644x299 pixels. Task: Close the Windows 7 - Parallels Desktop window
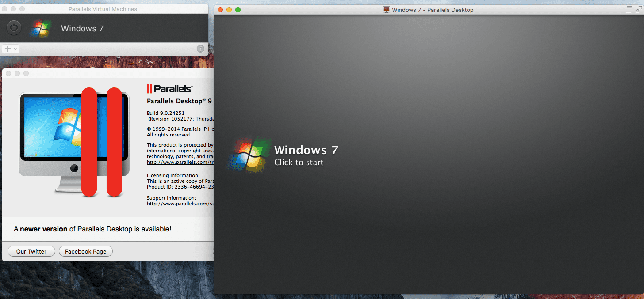coord(220,10)
